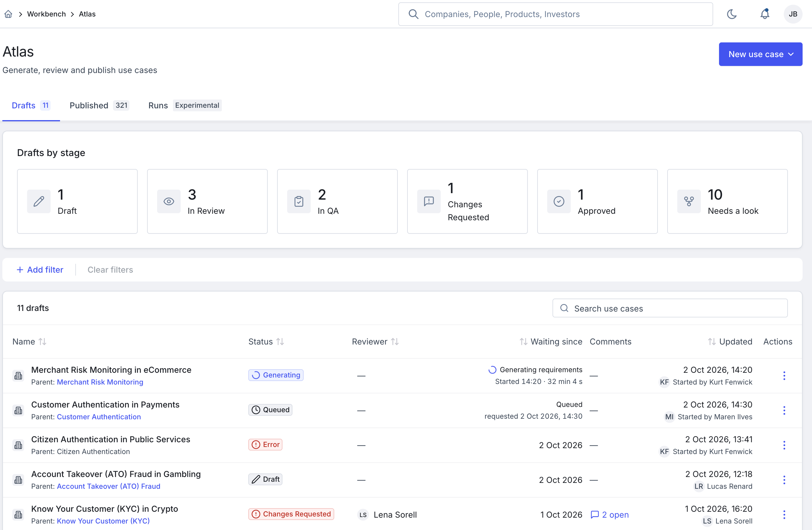Select the In QA stage card

pyautogui.click(x=337, y=201)
